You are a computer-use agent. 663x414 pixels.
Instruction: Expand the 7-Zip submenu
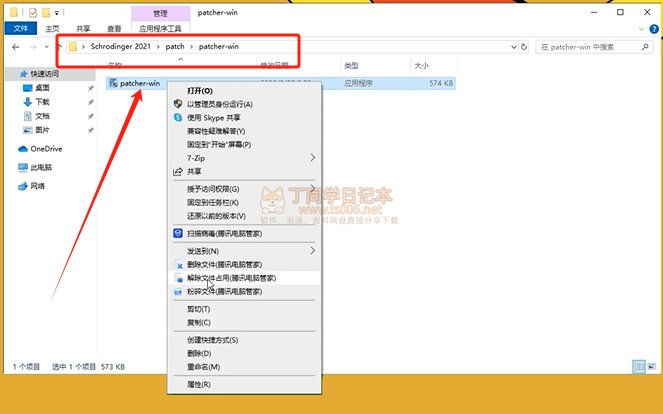244,158
